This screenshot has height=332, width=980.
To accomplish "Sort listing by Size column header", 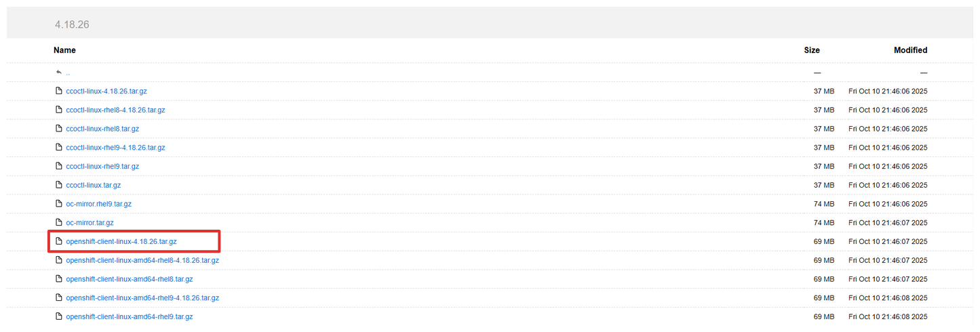I will pos(811,50).
